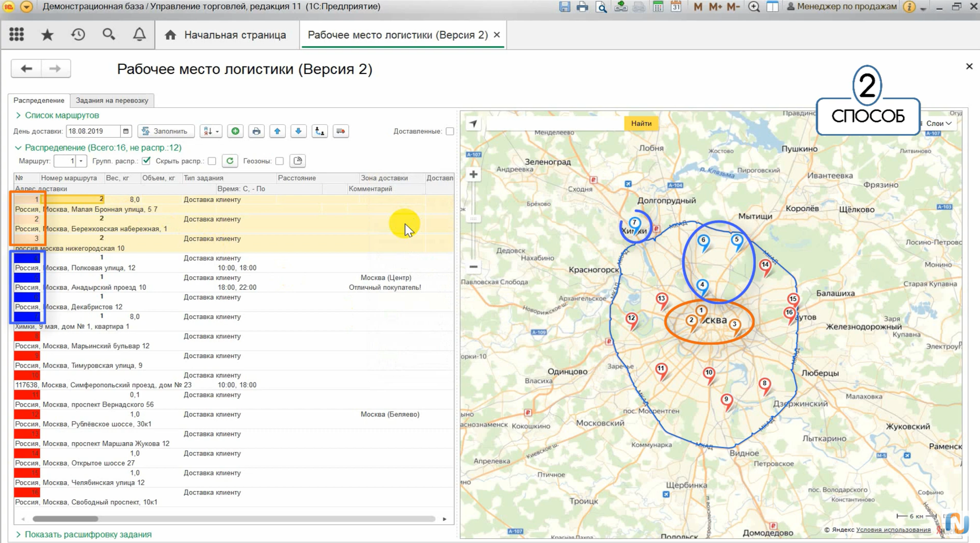
Task: Open the sections menu grid icon
Action: (16, 35)
